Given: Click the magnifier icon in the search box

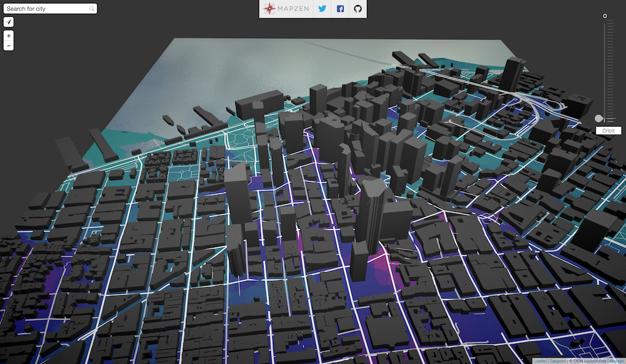Looking at the screenshot, I should (91, 8).
